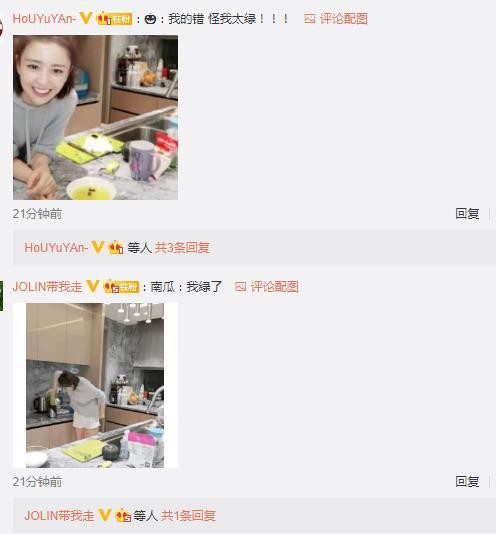Enlarge the kitchen photo with woman at sink
The width and height of the screenshot is (496, 534).
95,385
